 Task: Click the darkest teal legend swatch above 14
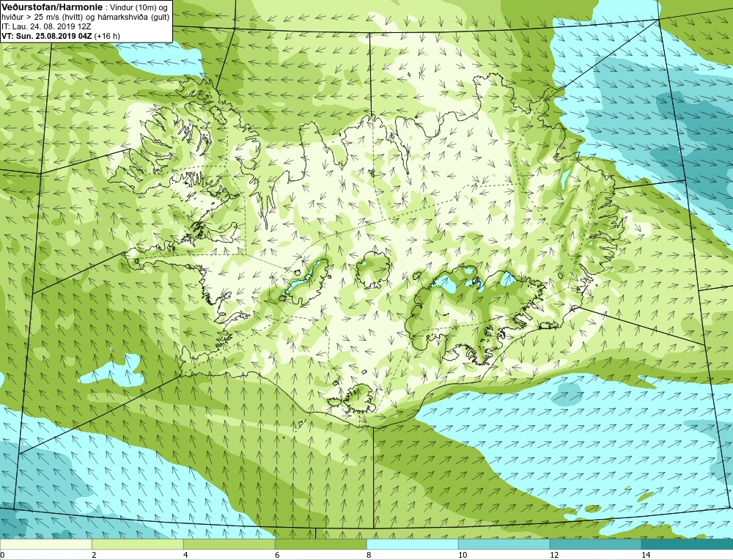(688, 545)
